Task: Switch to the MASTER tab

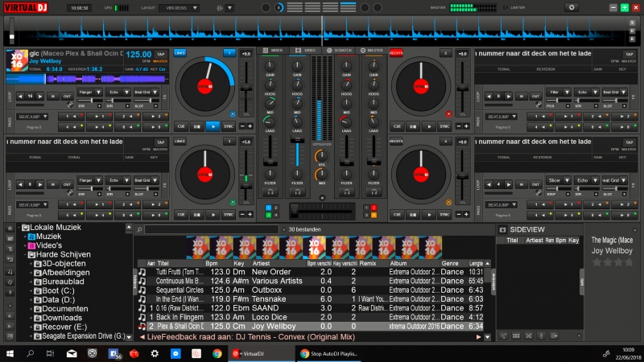Action: click(371, 51)
